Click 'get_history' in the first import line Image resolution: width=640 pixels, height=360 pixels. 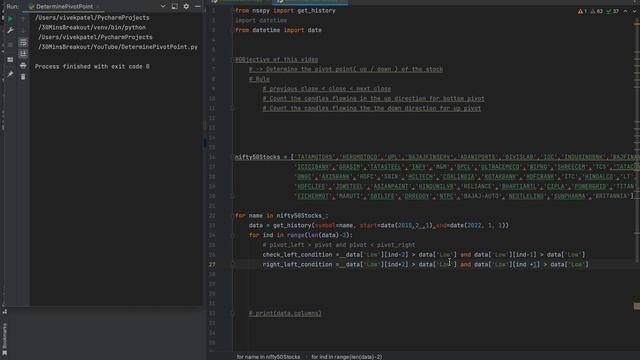click(316, 11)
